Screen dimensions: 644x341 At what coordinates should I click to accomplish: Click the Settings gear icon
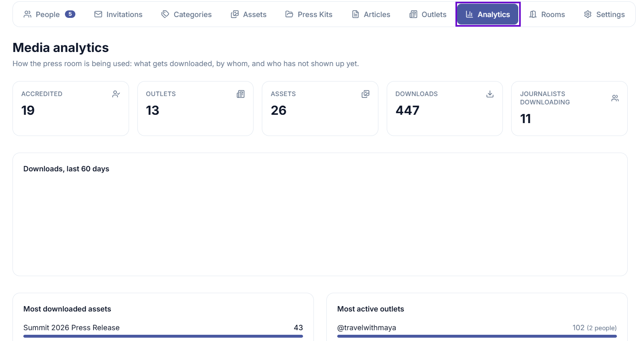[588, 14]
